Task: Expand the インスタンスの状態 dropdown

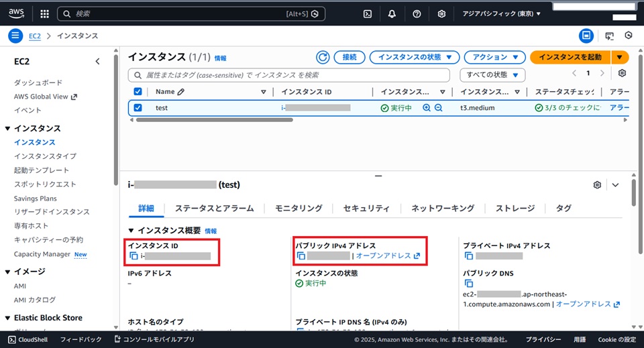Action: tap(415, 58)
